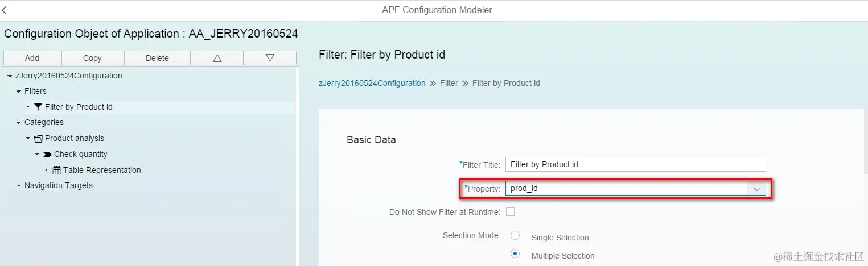This screenshot has width=868, height=266.
Task: Click the funnel icon for the filter
Action: tap(38, 107)
